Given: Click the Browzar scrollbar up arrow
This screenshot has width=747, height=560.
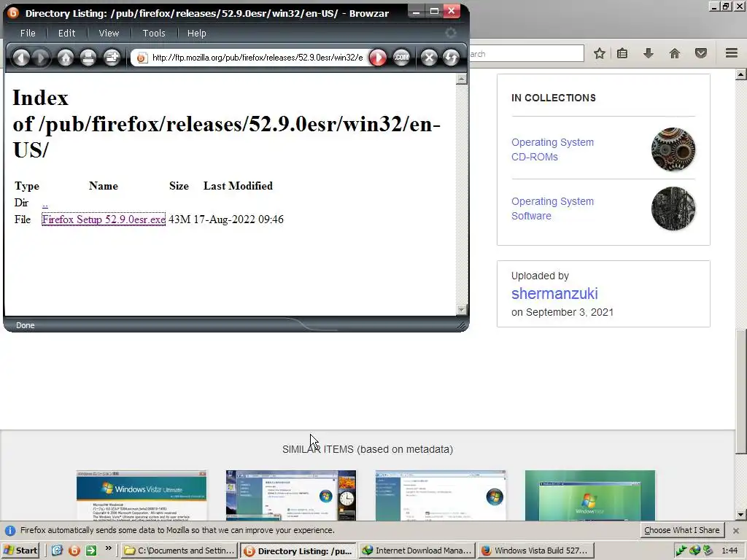Looking at the screenshot, I should (x=461, y=79).
